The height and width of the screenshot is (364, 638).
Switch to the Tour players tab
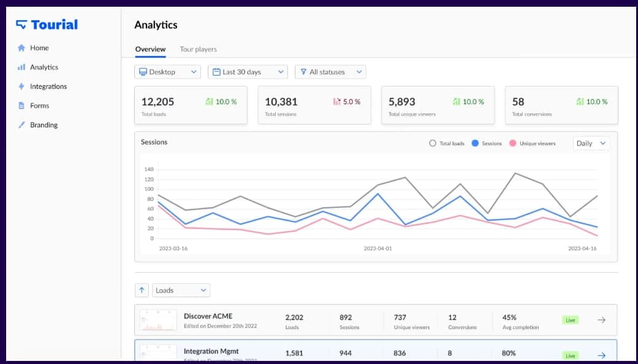[197, 49]
